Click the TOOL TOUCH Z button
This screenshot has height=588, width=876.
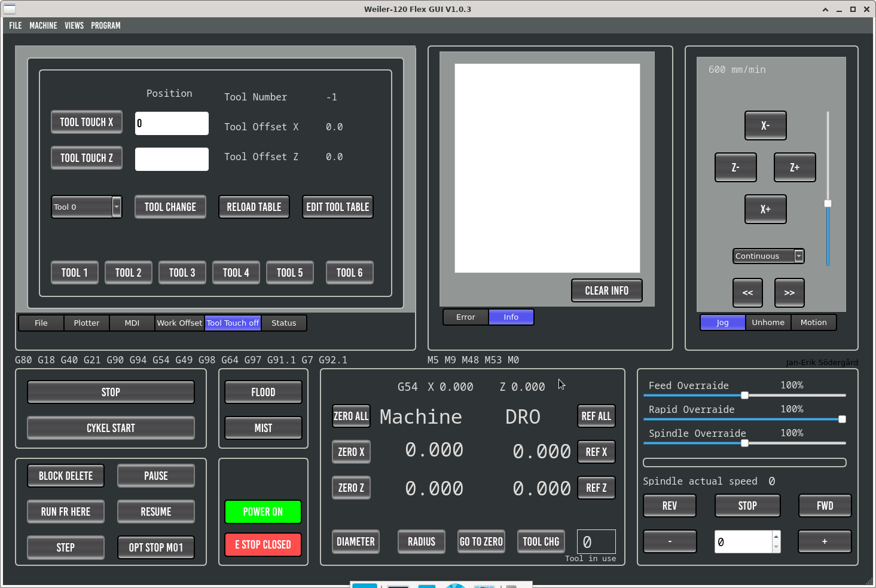coord(87,158)
